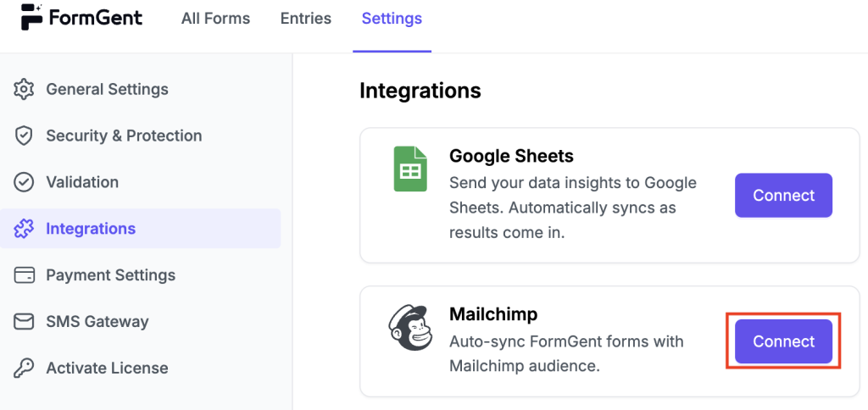
Task: Click the Mailchimp monkey logo
Action: (x=409, y=328)
